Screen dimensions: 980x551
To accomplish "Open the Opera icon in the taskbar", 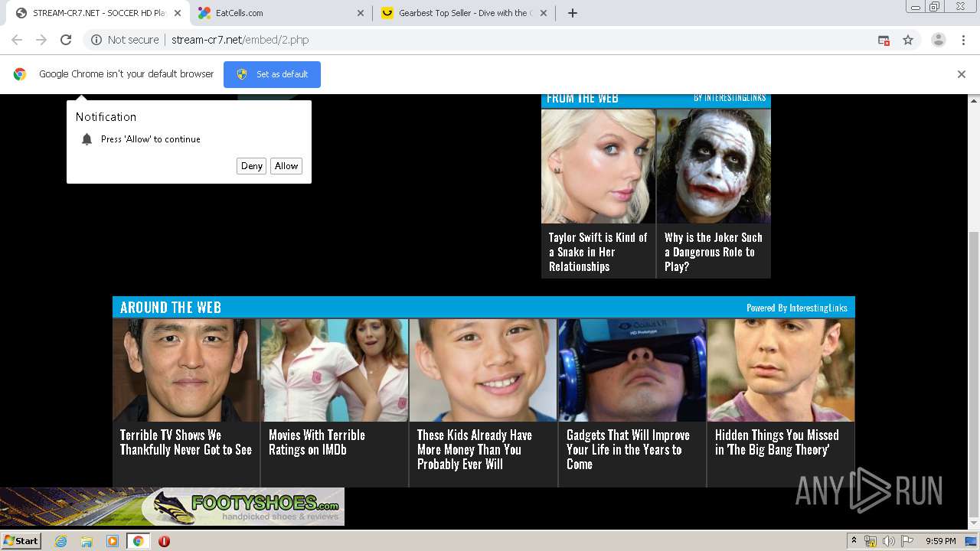I will click(164, 541).
